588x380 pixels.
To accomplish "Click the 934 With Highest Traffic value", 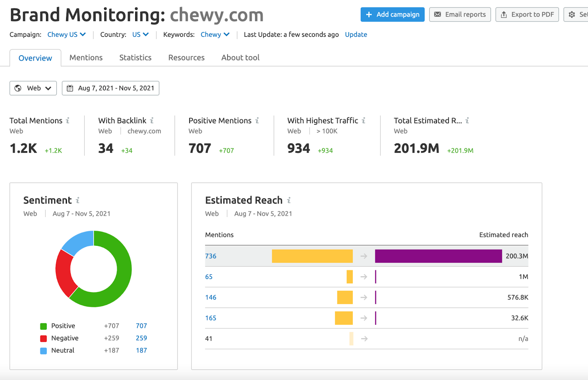I will coord(299,148).
